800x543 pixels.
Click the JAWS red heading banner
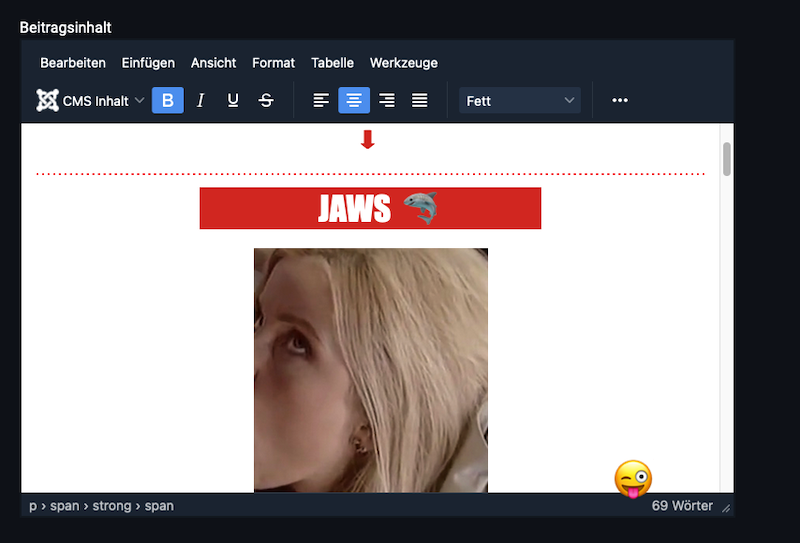click(370, 208)
